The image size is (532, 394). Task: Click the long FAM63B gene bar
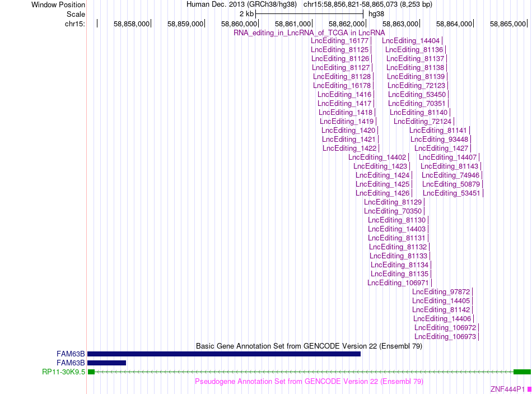224,354
